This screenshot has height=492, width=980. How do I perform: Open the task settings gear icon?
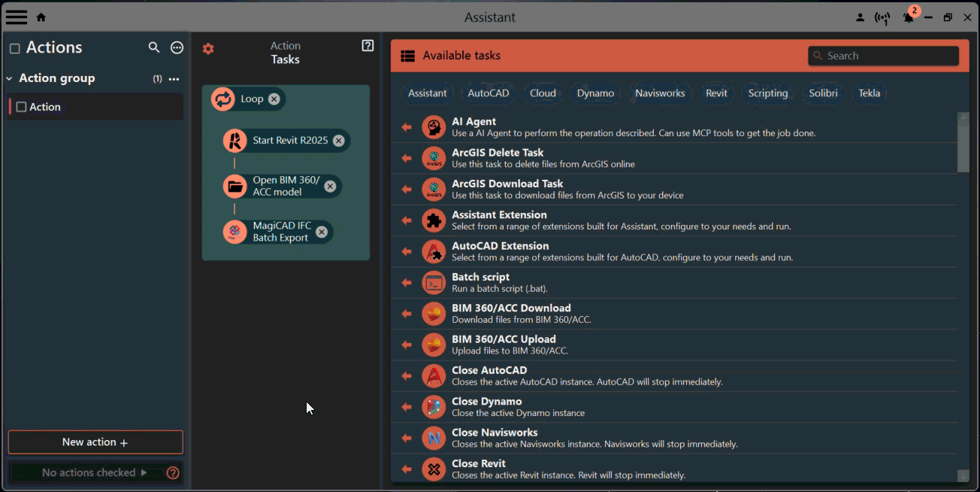(208, 49)
